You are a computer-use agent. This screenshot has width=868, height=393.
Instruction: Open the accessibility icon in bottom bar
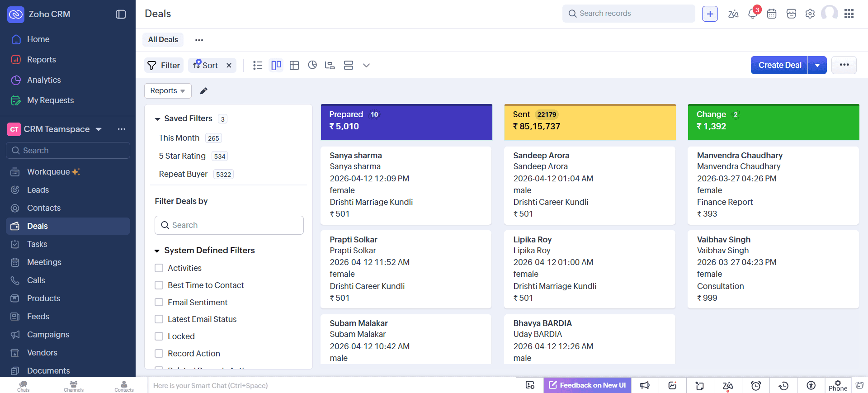(811, 385)
